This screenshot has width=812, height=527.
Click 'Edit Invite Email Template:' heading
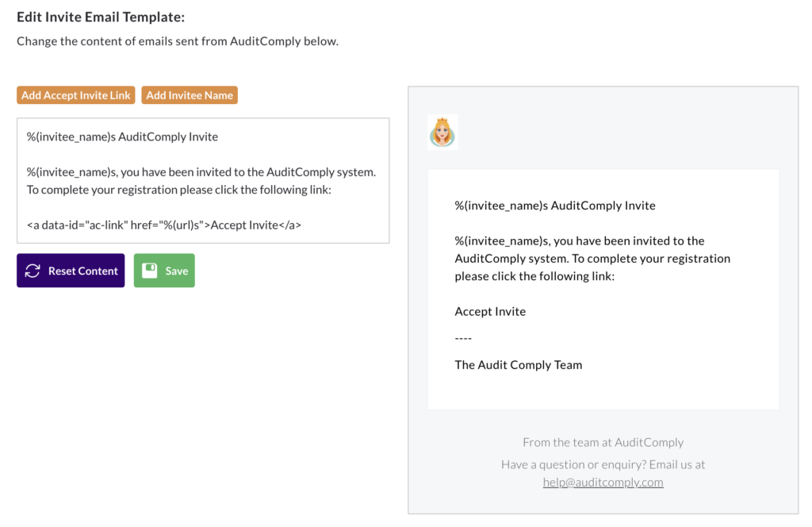point(101,17)
